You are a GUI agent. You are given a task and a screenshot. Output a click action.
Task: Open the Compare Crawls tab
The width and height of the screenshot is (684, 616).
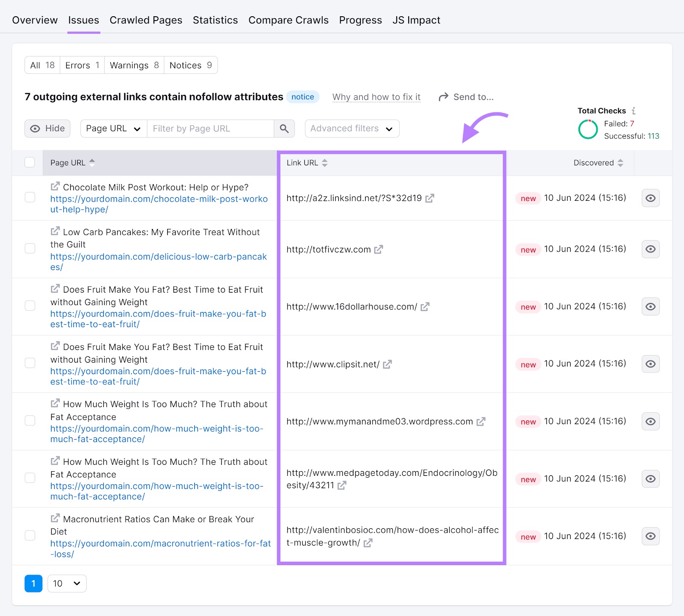tap(288, 20)
